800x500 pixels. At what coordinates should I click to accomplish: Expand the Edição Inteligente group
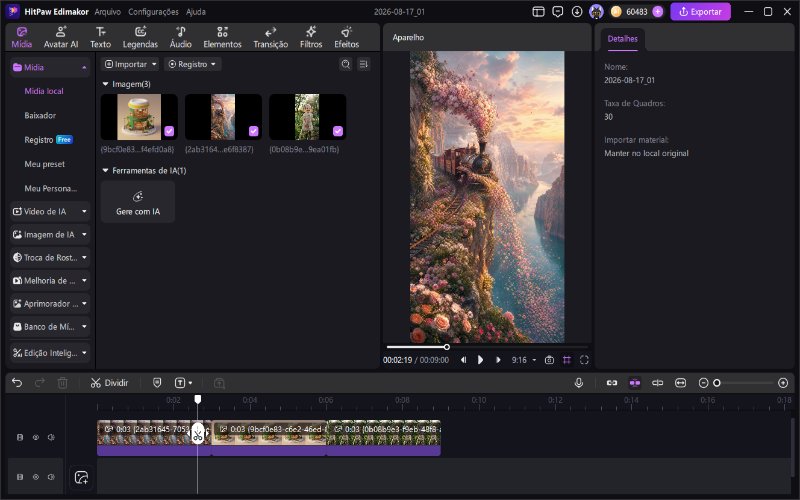50,353
